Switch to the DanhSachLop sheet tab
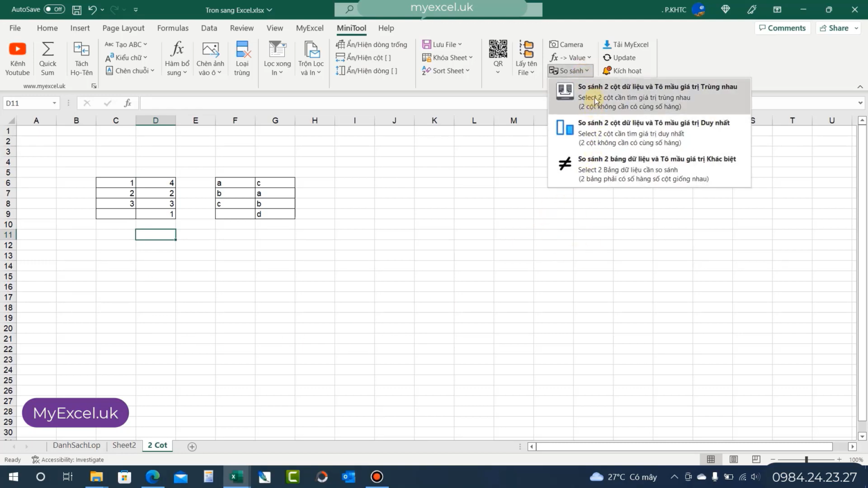868x488 pixels. (76, 445)
